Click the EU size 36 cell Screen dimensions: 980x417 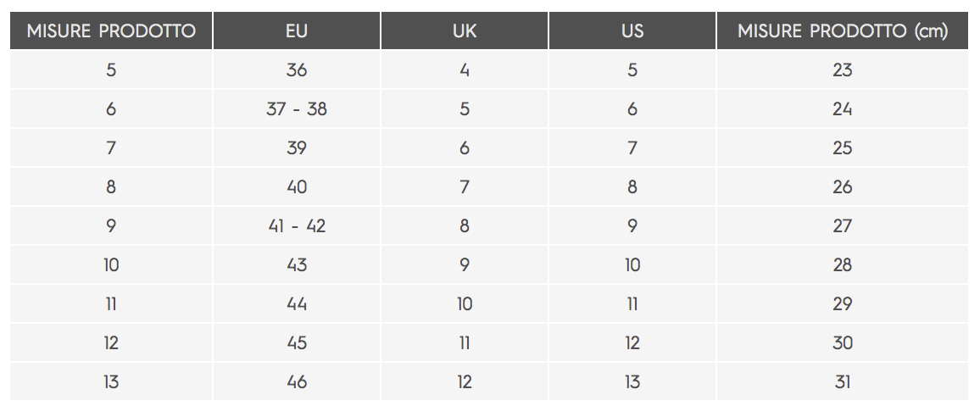(x=296, y=69)
